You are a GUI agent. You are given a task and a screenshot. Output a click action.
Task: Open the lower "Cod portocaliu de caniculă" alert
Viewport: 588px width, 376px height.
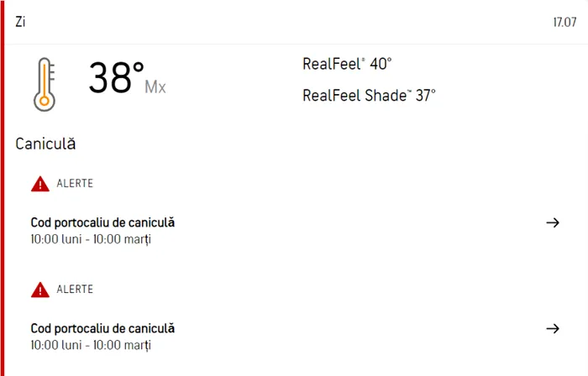[x=102, y=328]
